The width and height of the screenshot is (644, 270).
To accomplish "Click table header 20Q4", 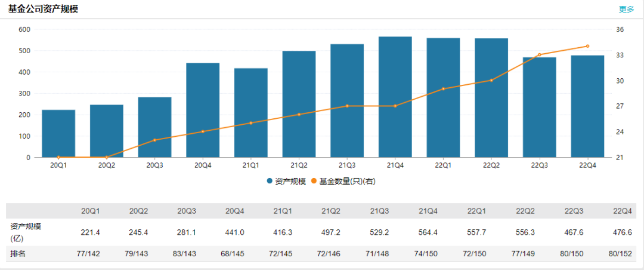I will (236, 211).
